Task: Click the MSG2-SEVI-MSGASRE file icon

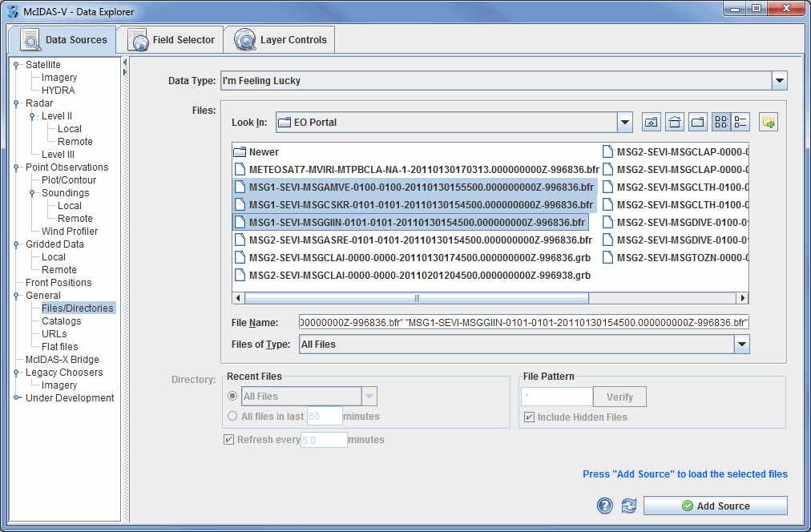Action: click(x=240, y=240)
